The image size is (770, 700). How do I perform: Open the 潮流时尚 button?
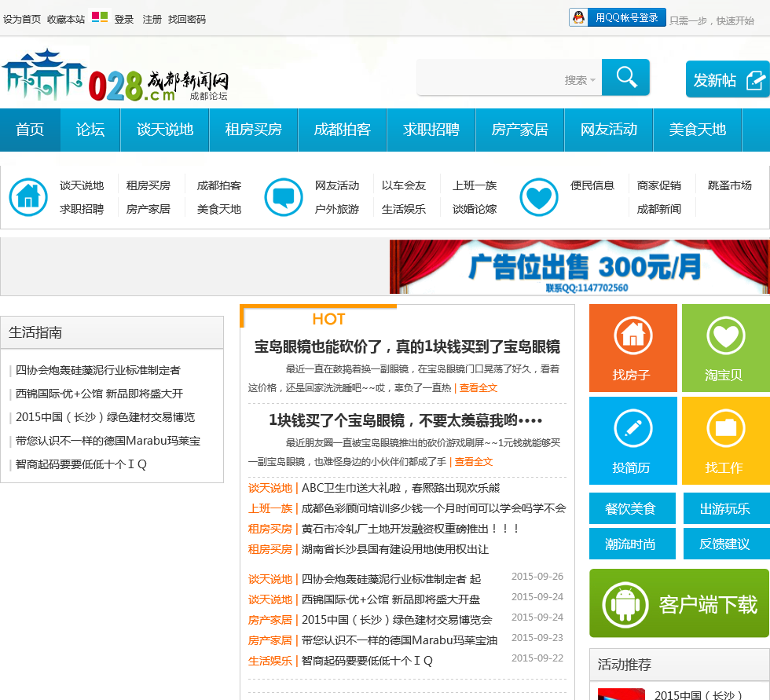pyautogui.click(x=632, y=544)
